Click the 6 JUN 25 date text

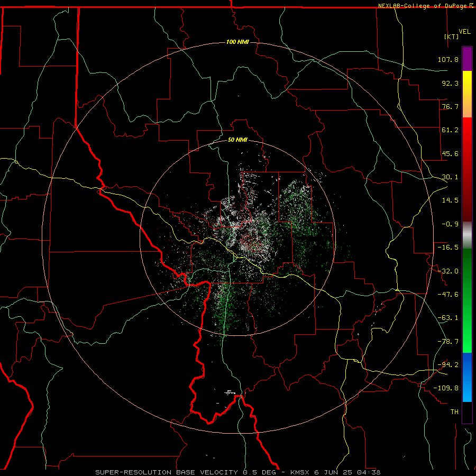(334, 472)
